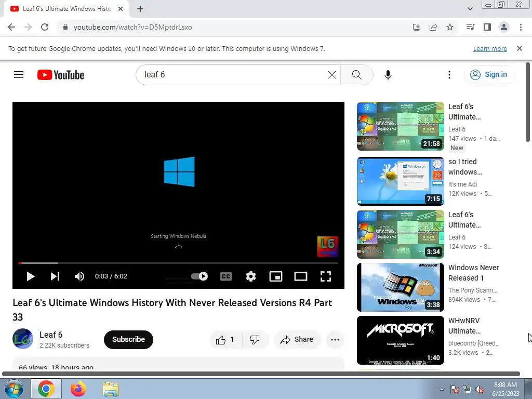Open the Chrome profile icon

click(504, 27)
